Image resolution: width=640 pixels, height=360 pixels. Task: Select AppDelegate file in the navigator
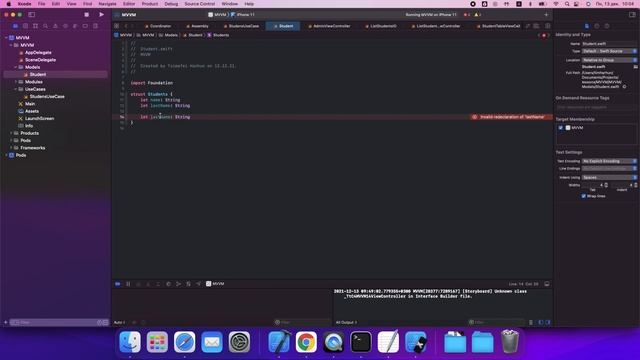(x=38, y=53)
